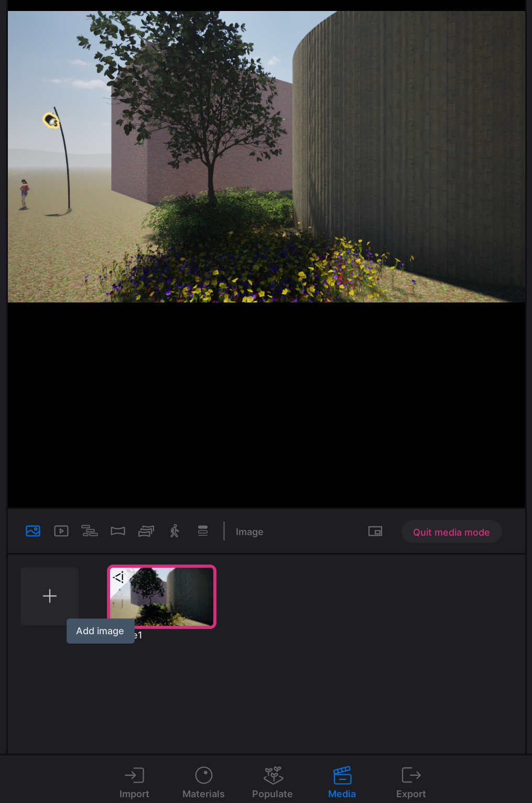Viewport: 532px width, 803px height.
Task: Select the Panorama media icon
Action: [x=118, y=531]
